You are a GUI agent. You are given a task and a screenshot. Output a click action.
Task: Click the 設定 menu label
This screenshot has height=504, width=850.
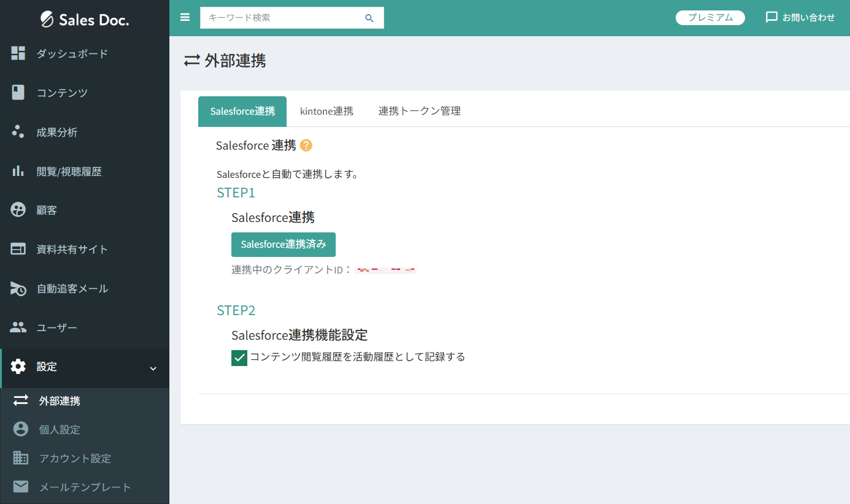(x=47, y=367)
